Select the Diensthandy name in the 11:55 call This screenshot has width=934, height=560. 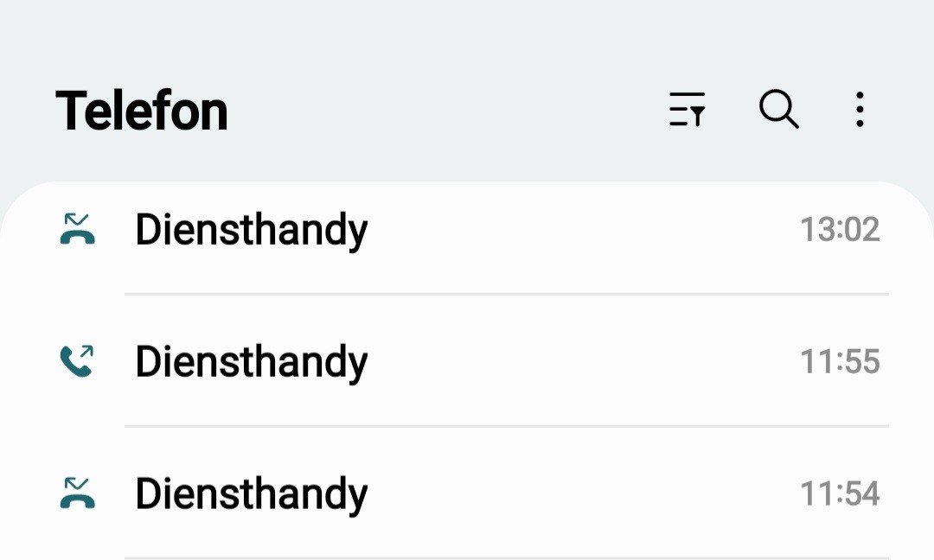251,362
